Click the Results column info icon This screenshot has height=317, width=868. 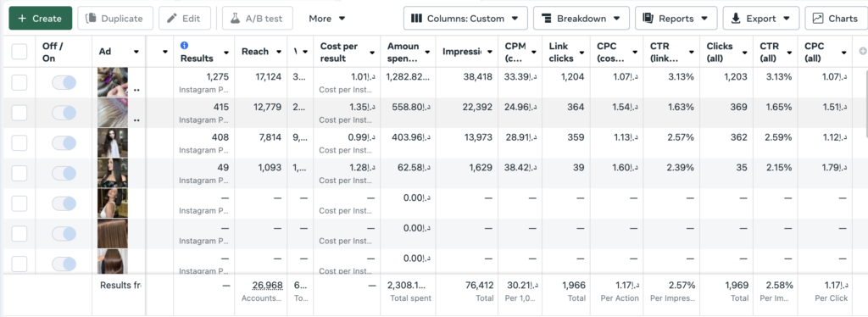click(x=184, y=46)
